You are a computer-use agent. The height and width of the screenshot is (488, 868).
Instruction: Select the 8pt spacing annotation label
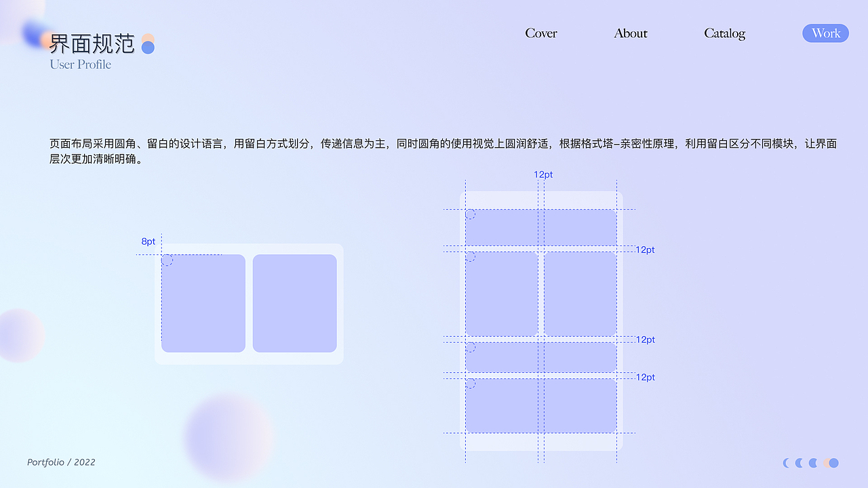coord(148,241)
